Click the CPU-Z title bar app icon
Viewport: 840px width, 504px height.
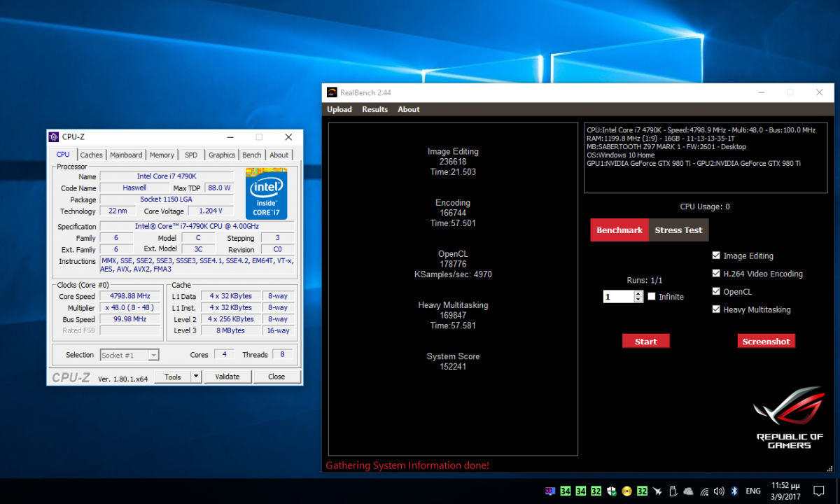54,137
